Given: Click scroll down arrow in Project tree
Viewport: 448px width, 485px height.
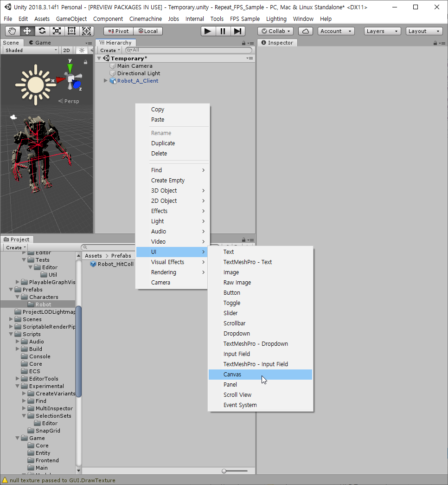Looking at the screenshot, I should pyautogui.click(x=78, y=471).
